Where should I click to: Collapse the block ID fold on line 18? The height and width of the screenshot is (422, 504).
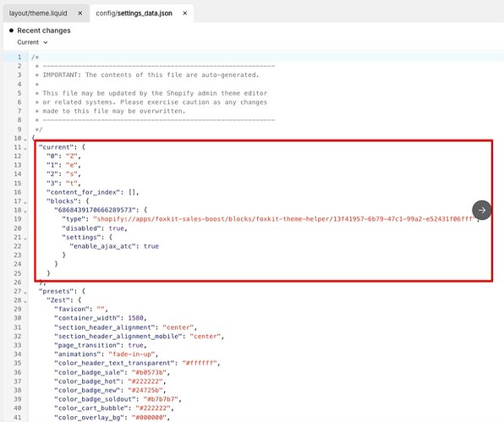coord(25,211)
